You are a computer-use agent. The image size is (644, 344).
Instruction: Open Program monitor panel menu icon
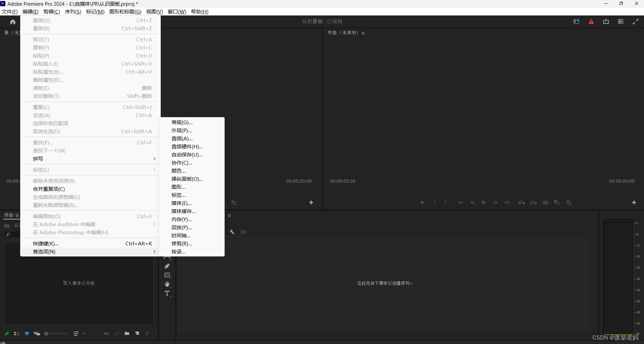[363, 33]
